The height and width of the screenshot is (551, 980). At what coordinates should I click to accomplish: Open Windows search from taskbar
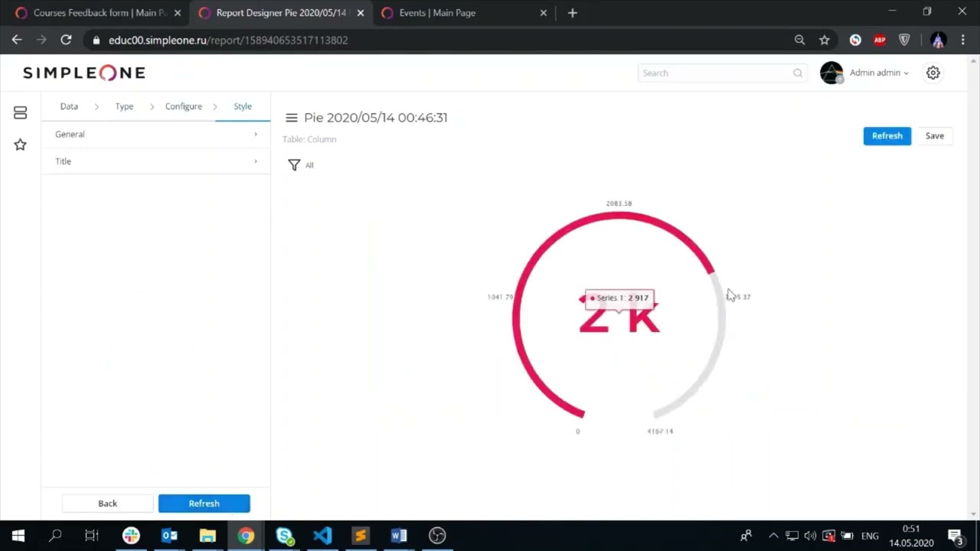click(x=55, y=536)
